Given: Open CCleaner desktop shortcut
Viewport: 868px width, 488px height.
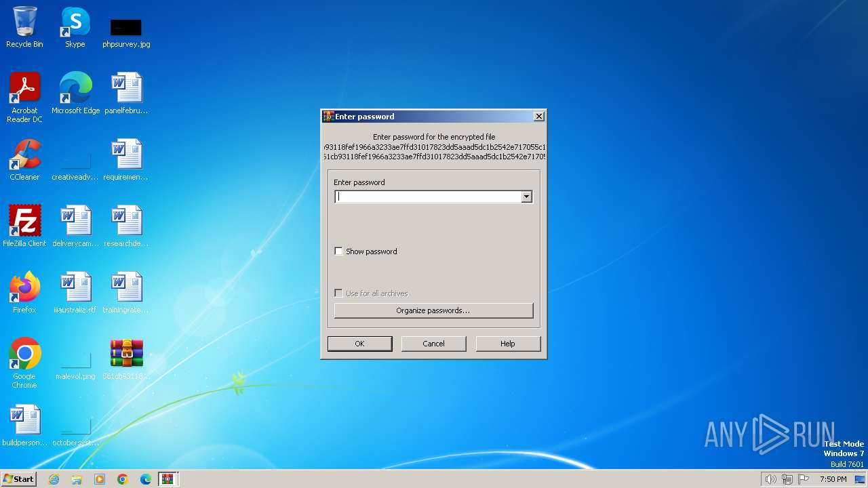Looking at the screenshot, I should [24, 160].
